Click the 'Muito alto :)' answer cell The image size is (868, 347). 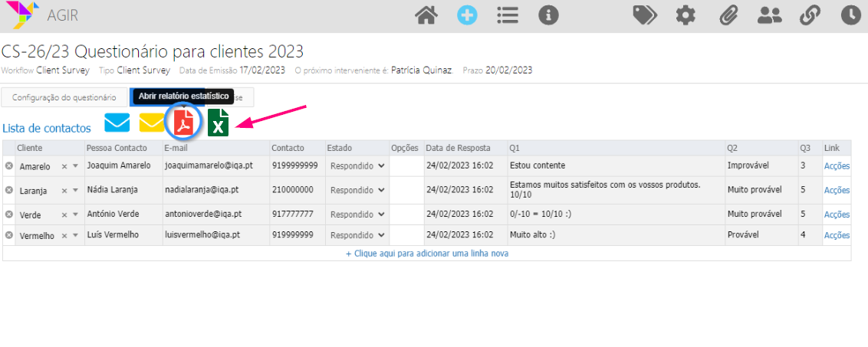[x=616, y=235]
